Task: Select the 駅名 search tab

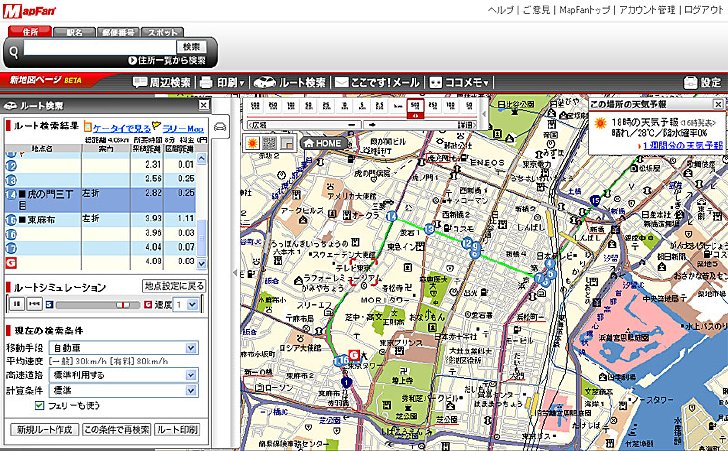Action: 74,32
